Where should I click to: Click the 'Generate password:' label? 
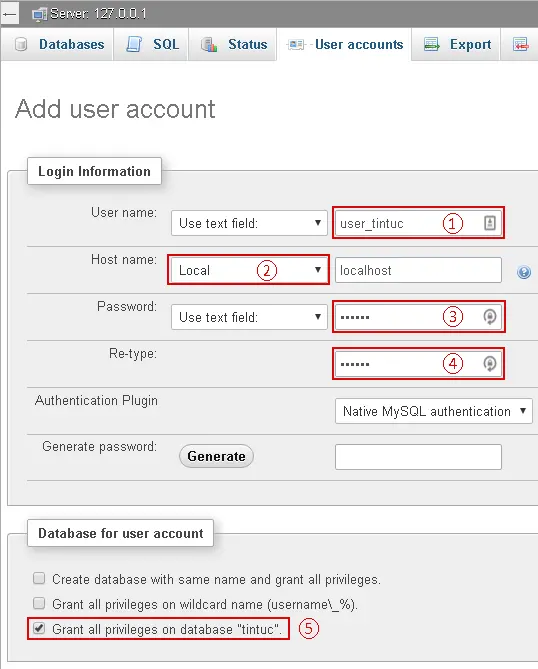[99, 447]
